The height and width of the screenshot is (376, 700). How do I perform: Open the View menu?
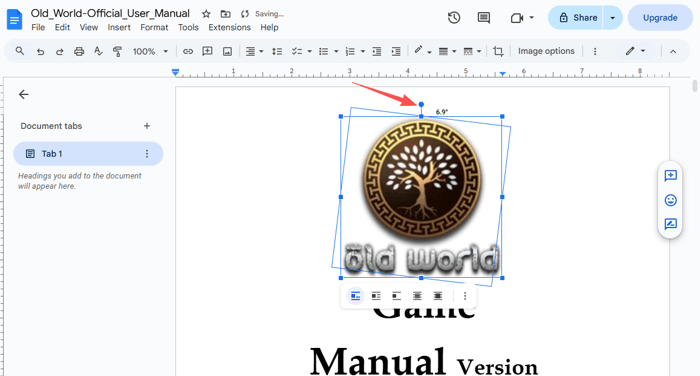[x=89, y=27]
